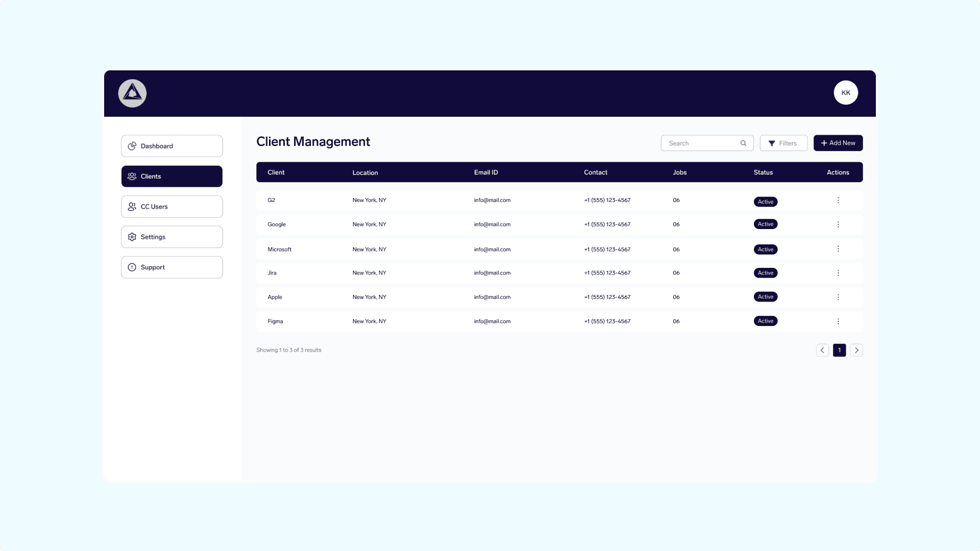
Task: Select CC Users sidebar item
Action: 171,207
